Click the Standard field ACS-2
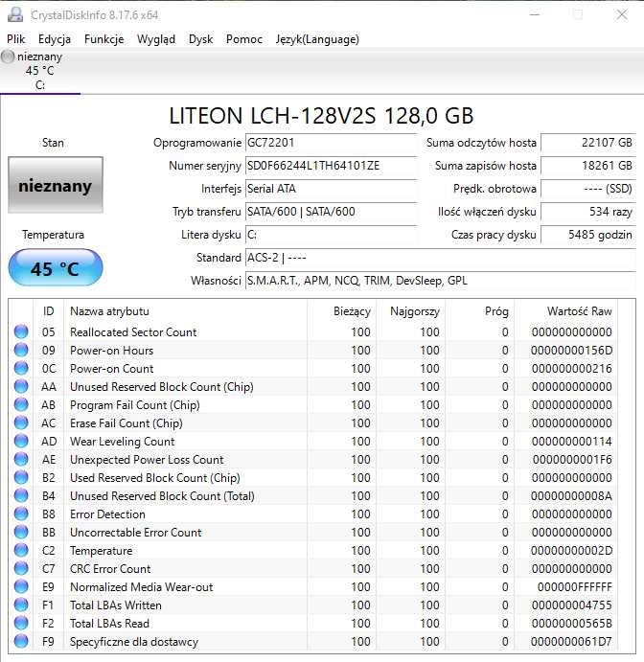The height and width of the screenshot is (662, 644). [x=440, y=257]
